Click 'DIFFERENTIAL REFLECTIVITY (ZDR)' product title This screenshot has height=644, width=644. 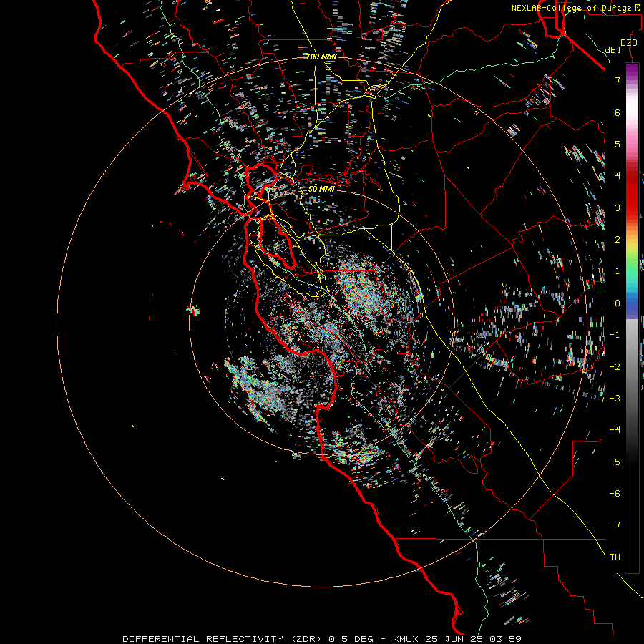click(x=223, y=639)
